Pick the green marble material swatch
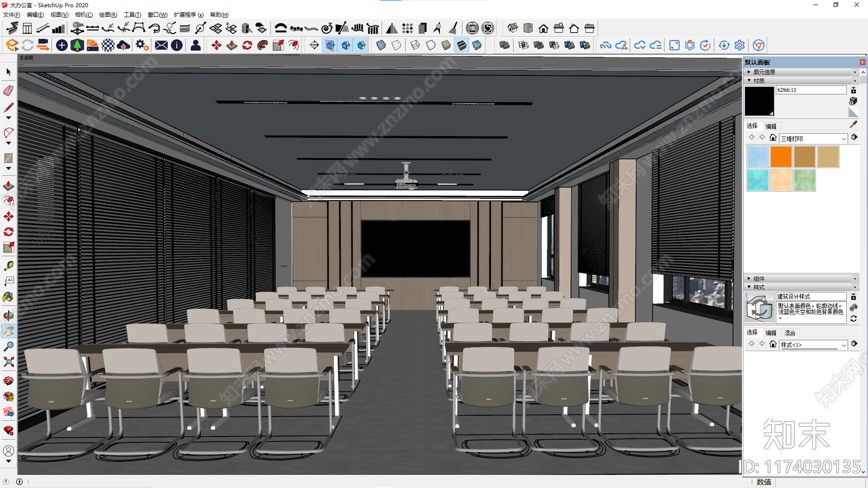This screenshot has height=488, width=868. pyautogui.click(x=805, y=180)
